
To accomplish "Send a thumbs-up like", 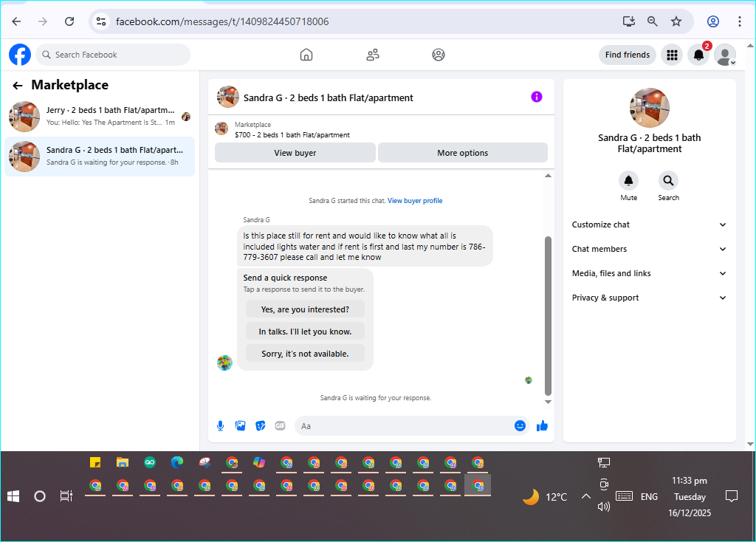I will 543,426.
